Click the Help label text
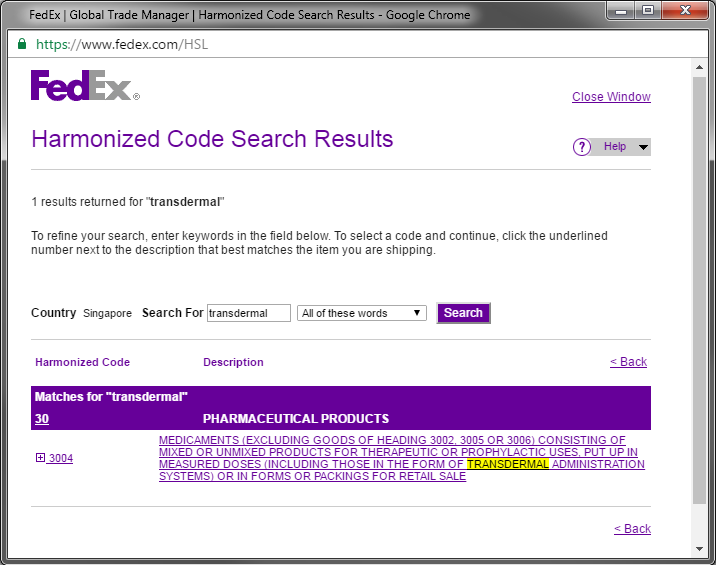This screenshot has height=565, width=716. click(x=615, y=146)
